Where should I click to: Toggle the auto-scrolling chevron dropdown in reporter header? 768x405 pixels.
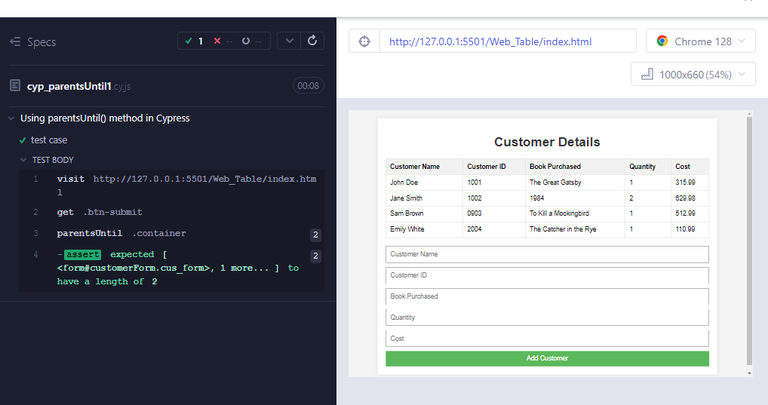click(288, 41)
